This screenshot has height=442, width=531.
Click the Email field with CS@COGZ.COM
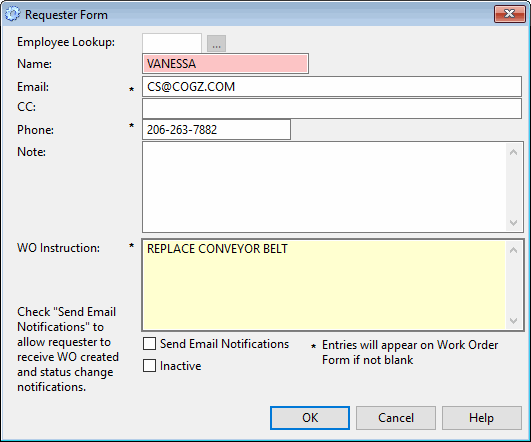(x=332, y=87)
